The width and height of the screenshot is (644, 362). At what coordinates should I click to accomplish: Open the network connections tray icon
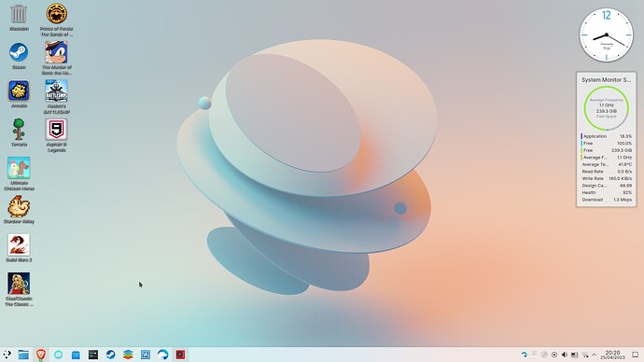coord(585,355)
